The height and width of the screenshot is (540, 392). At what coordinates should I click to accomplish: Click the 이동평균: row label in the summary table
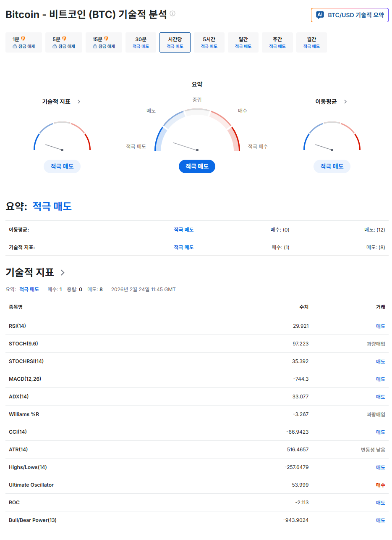point(19,230)
